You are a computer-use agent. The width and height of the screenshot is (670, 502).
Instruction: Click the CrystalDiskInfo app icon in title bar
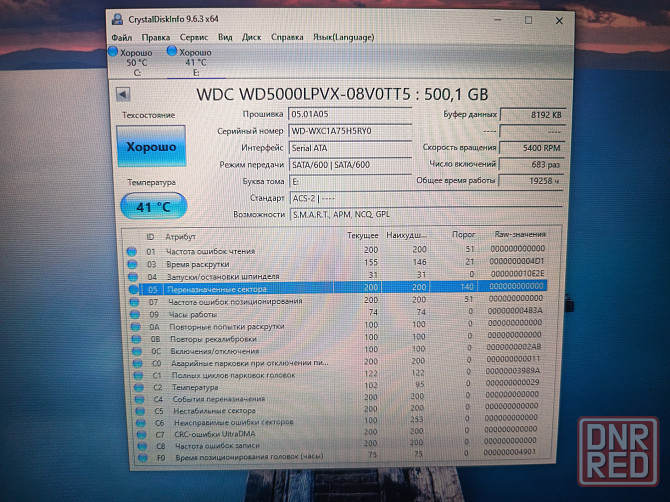[117, 19]
